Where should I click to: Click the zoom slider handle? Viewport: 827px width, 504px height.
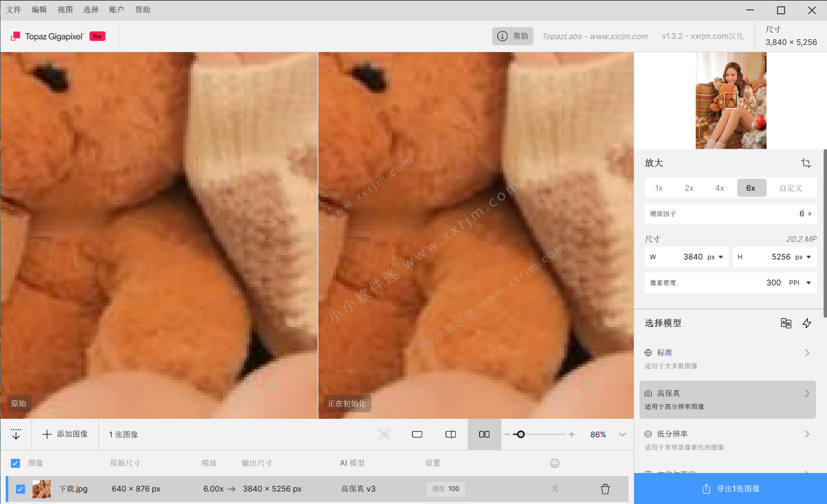[520, 434]
